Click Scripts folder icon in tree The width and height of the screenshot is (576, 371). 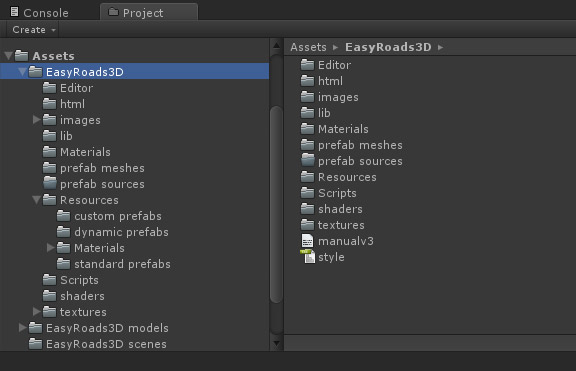pos(49,280)
